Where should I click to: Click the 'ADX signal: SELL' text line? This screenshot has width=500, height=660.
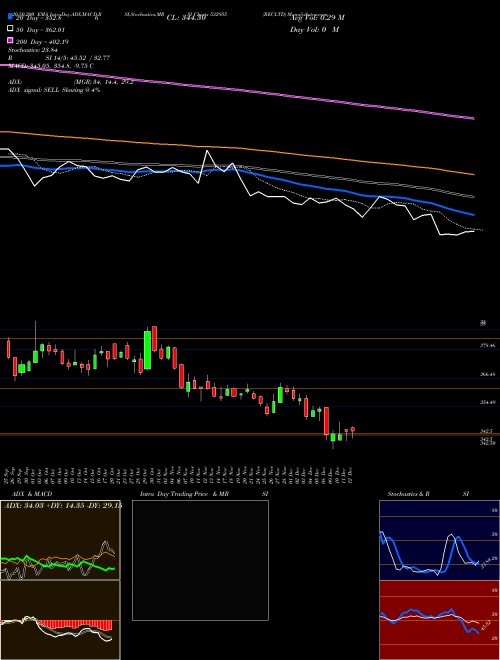coord(54,90)
